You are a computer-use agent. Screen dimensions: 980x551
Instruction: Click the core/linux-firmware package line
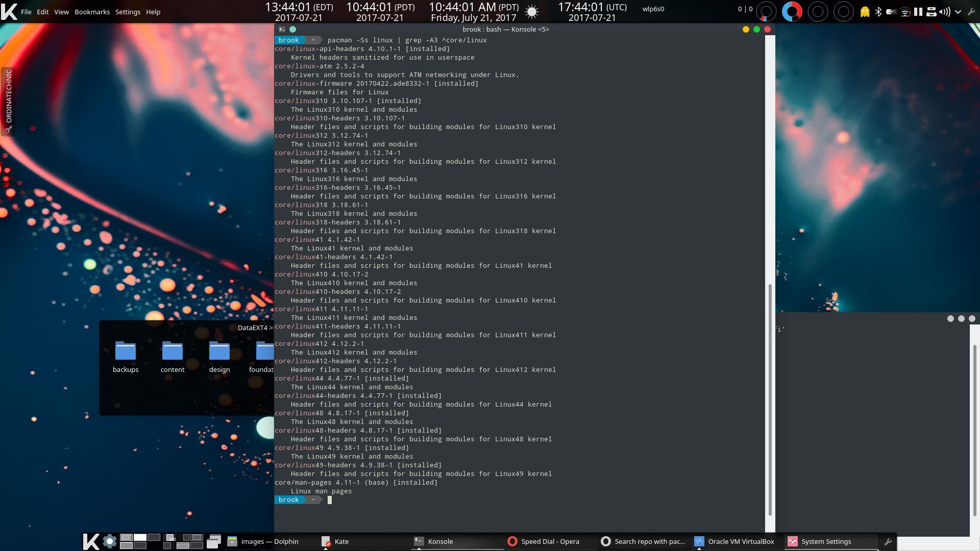pos(376,84)
